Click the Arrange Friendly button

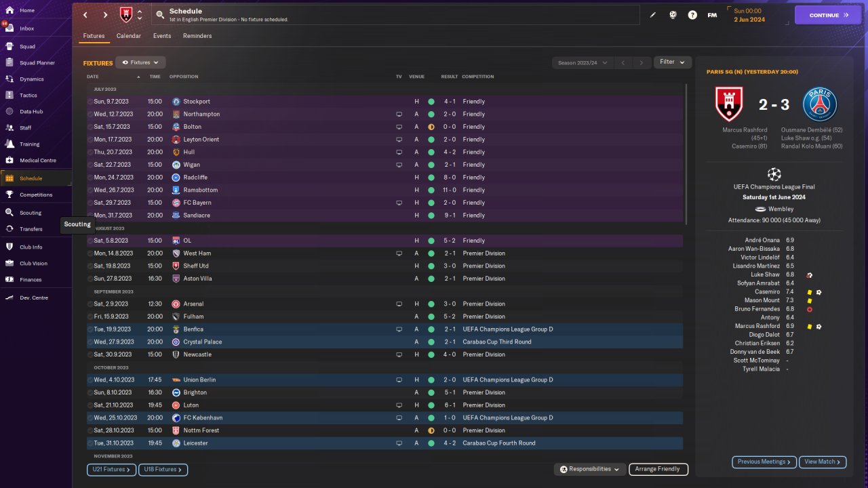pyautogui.click(x=658, y=469)
